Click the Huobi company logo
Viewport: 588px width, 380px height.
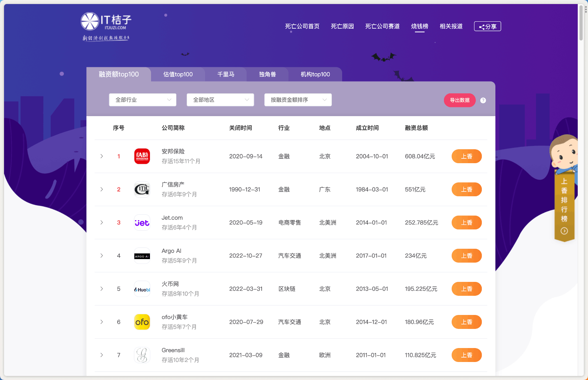[x=142, y=289]
